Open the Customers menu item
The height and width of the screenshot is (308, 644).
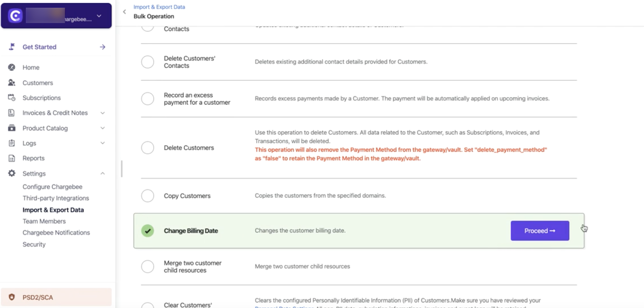point(38,83)
